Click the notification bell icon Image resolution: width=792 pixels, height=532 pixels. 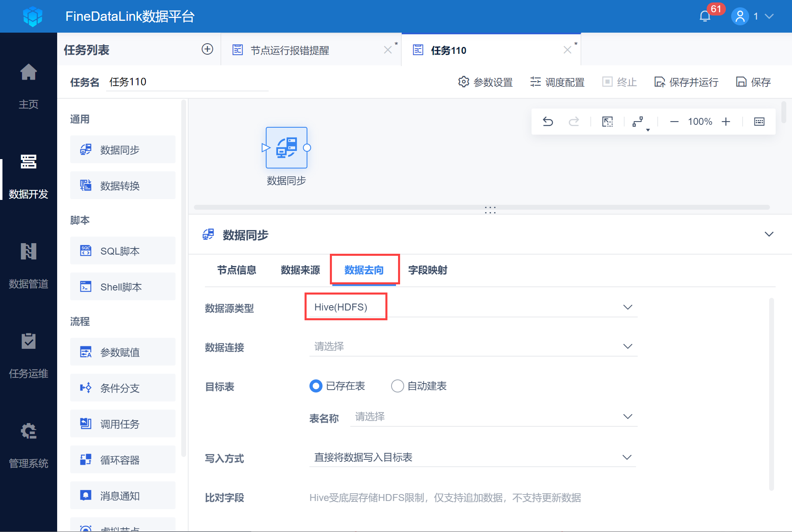(x=705, y=16)
